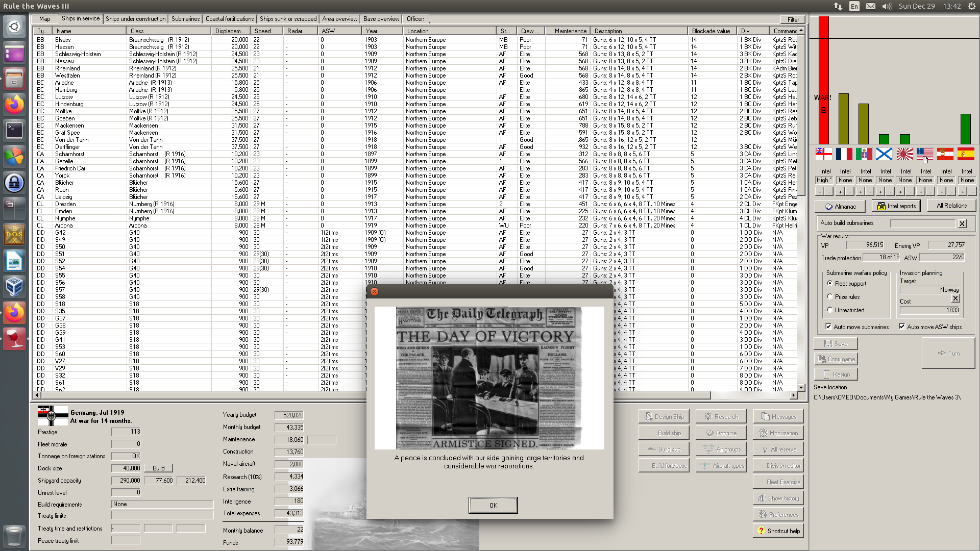
Task: Open Intel reports
Action: pyautogui.click(x=896, y=206)
